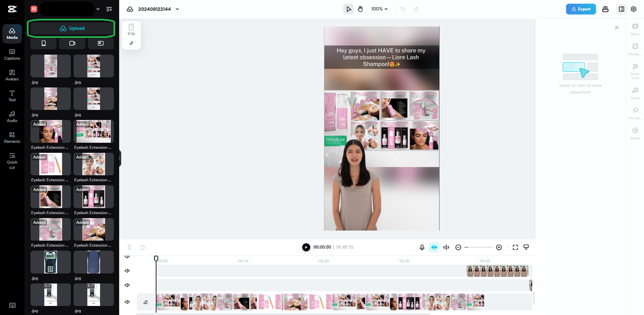Click the project name 202408122144

click(155, 9)
